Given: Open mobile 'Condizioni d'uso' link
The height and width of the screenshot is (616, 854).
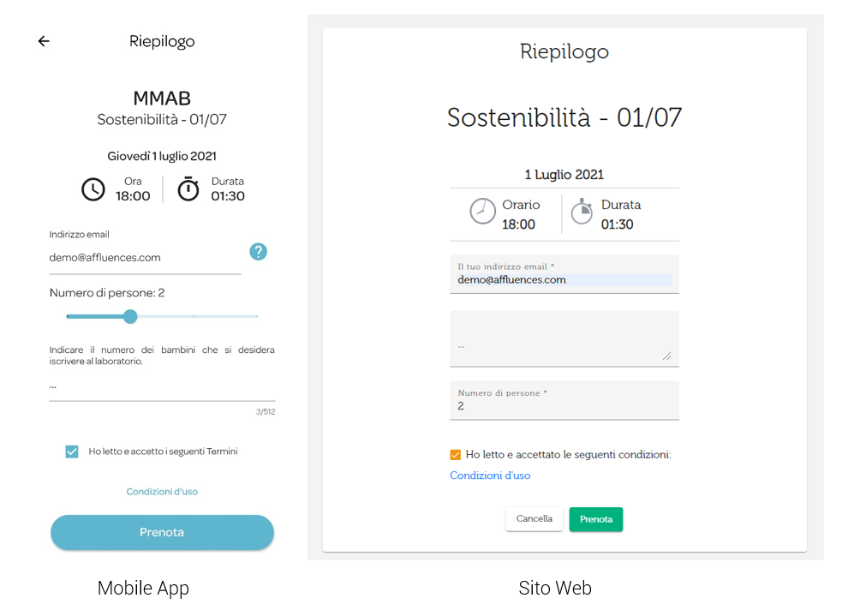Looking at the screenshot, I should (162, 491).
